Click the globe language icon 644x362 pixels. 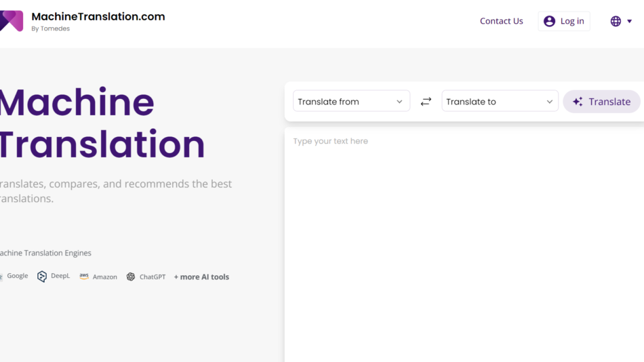pos(616,21)
